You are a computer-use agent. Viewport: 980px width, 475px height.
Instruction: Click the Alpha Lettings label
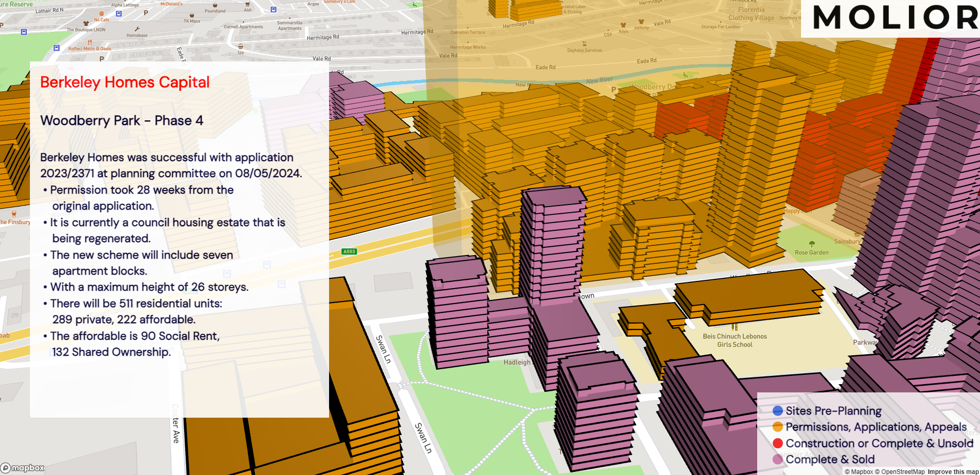click(125, 5)
